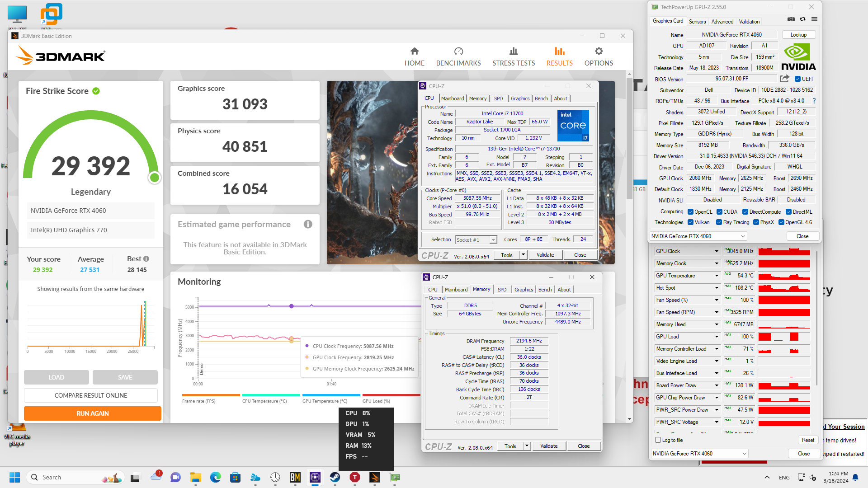Screen dimensions: 868x488
Task: Click the Fire Strike scene thumbnail image
Action: click(372, 173)
